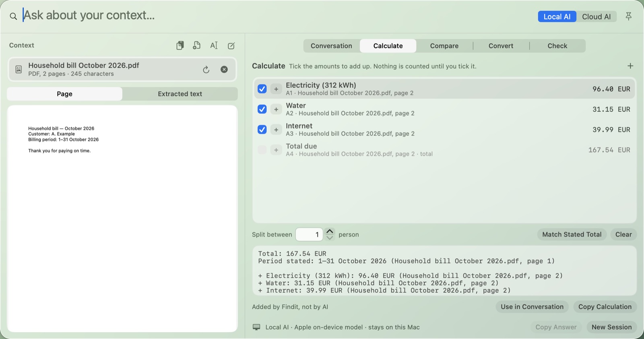Viewport: 644px width, 339px height.
Task: Click plus button on the Electricity row
Action: [276, 89]
